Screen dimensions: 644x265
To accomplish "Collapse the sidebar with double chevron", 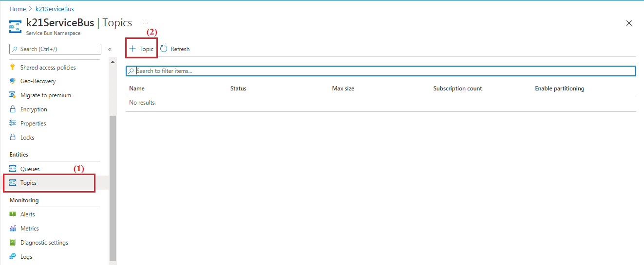I will tap(110, 49).
